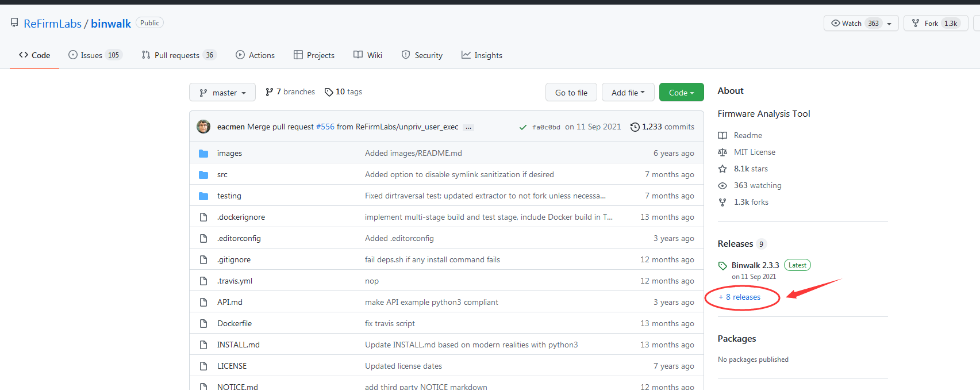Open the NOTICE.md file
This screenshot has height=390, width=980.
[x=237, y=387]
